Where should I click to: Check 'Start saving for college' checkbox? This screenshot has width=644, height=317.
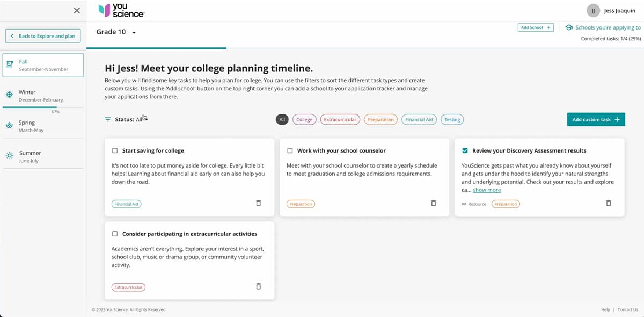(115, 151)
